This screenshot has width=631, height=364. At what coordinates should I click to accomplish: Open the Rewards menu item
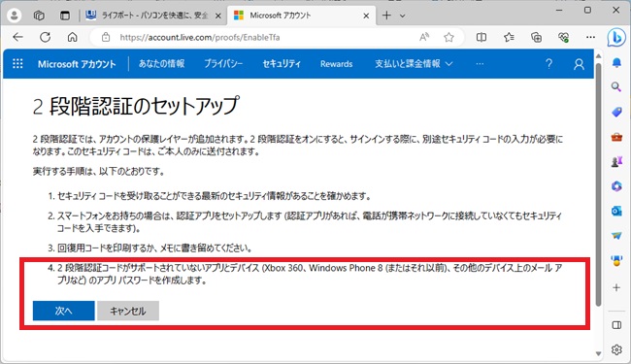[x=337, y=63]
